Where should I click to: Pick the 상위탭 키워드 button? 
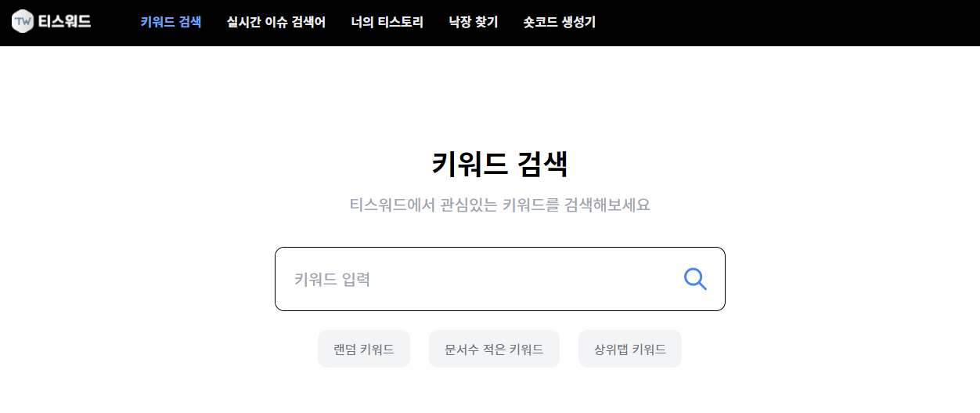click(630, 349)
